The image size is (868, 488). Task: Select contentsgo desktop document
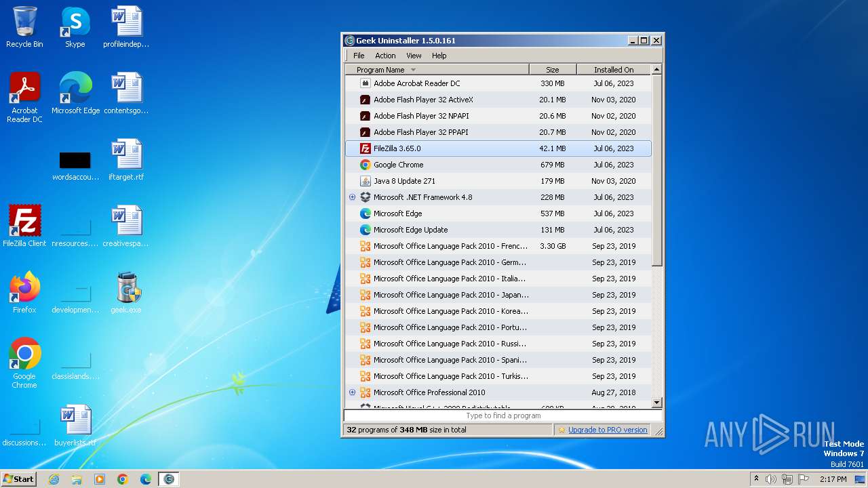coord(126,94)
